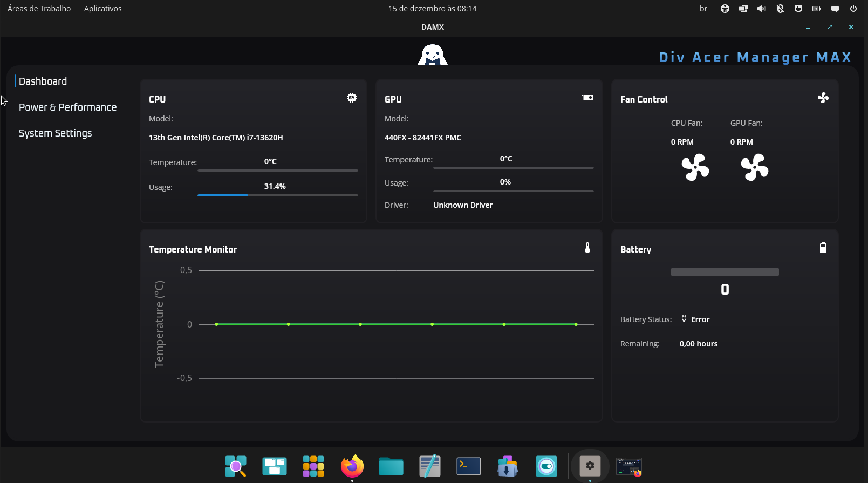The image size is (868, 483).
Task: Click the CPU usage progress bar
Action: point(277,195)
